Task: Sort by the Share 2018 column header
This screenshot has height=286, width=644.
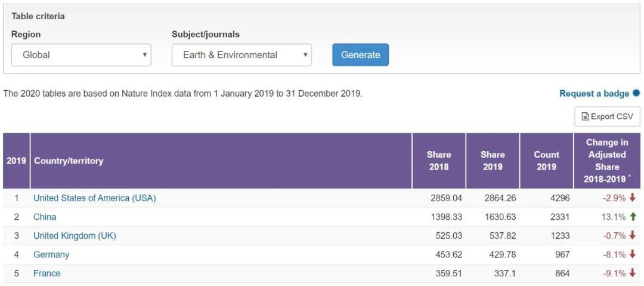Action: point(439,161)
